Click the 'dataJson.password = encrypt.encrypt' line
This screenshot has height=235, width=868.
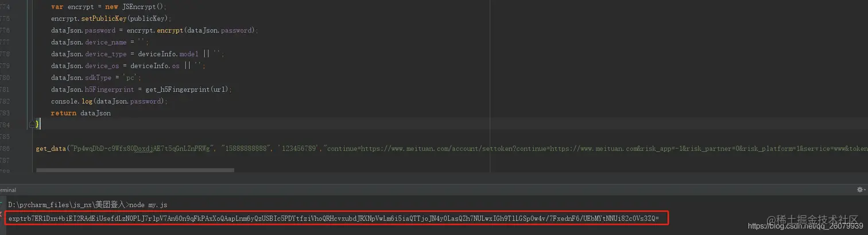pyautogui.click(x=154, y=30)
